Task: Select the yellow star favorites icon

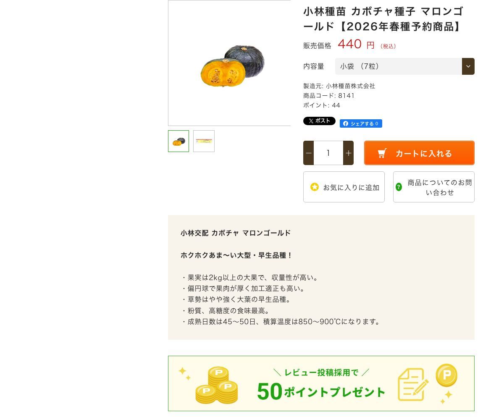Action: (x=314, y=187)
